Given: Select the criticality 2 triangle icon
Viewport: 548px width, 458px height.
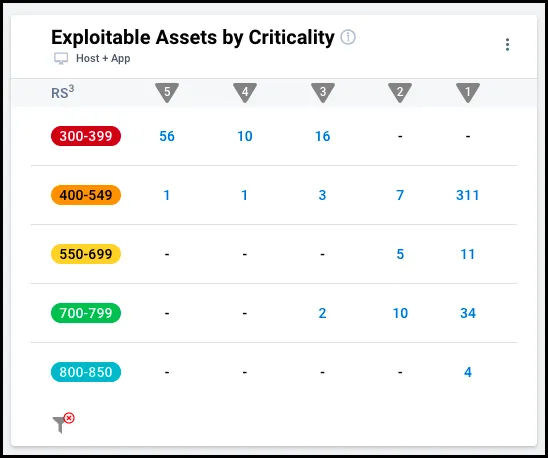Looking at the screenshot, I should 400,93.
